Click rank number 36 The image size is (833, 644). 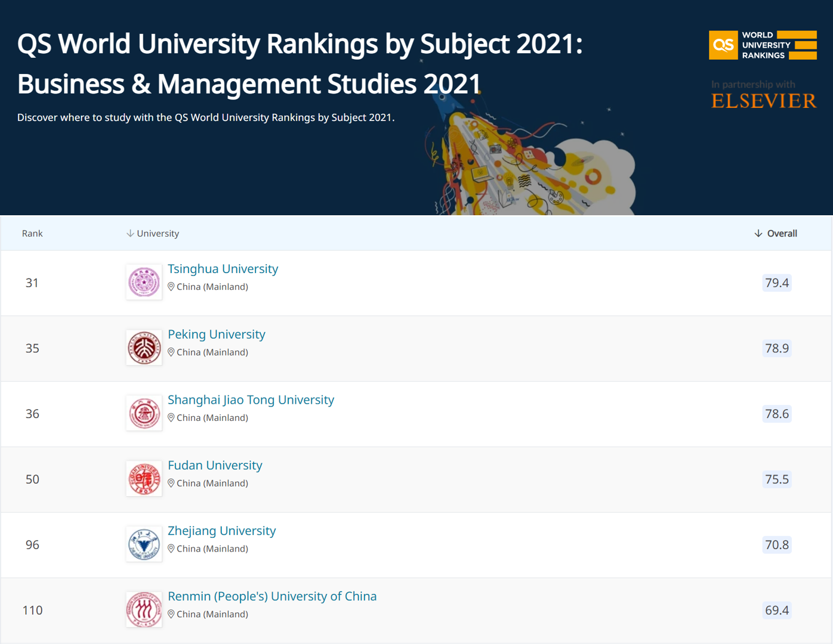click(32, 414)
